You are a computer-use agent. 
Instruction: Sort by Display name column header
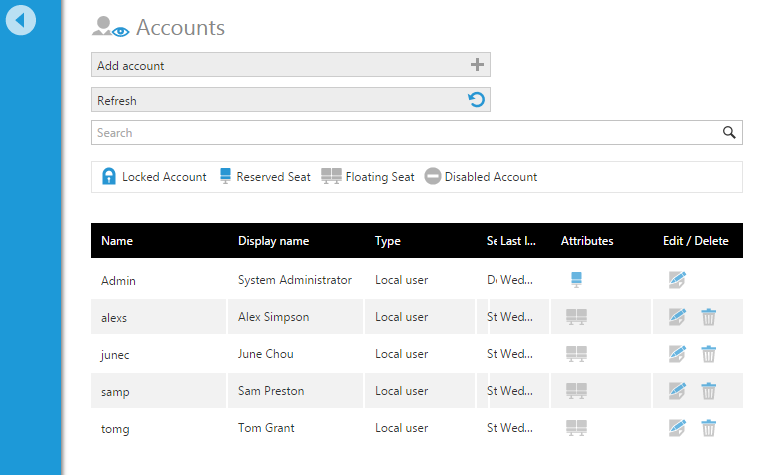pyautogui.click(x=273, y=241)
